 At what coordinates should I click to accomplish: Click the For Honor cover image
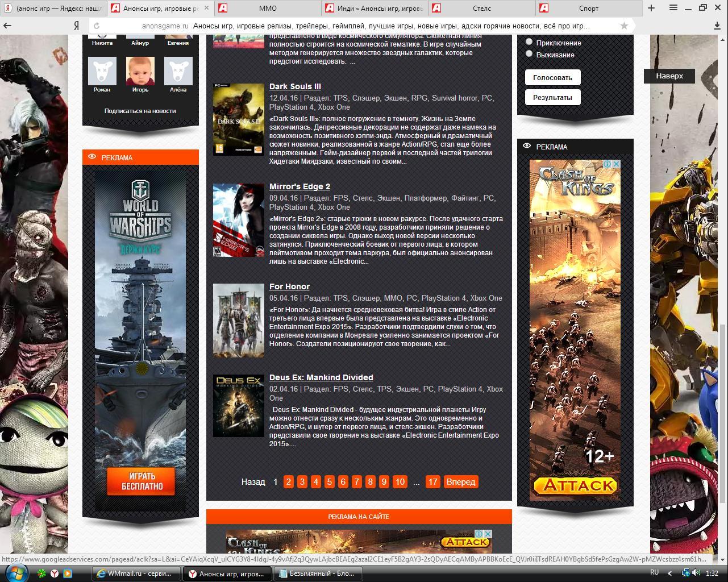(239, 321)
